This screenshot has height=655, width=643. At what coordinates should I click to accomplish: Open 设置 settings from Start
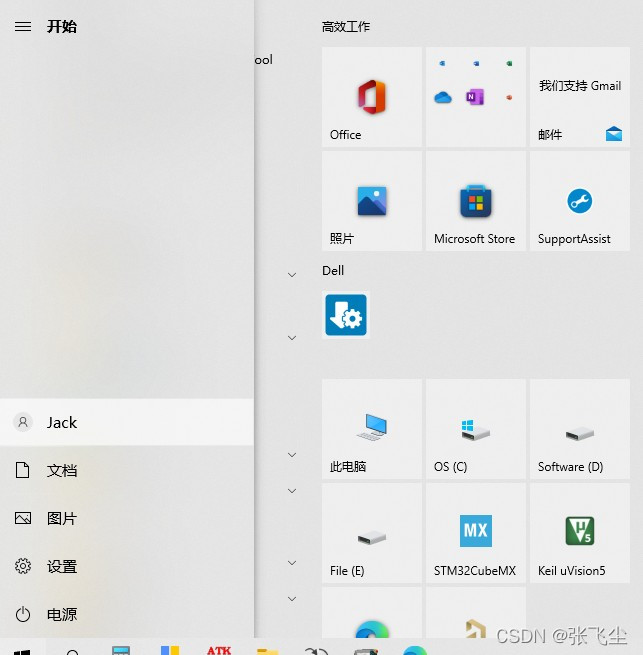[127, 566]
